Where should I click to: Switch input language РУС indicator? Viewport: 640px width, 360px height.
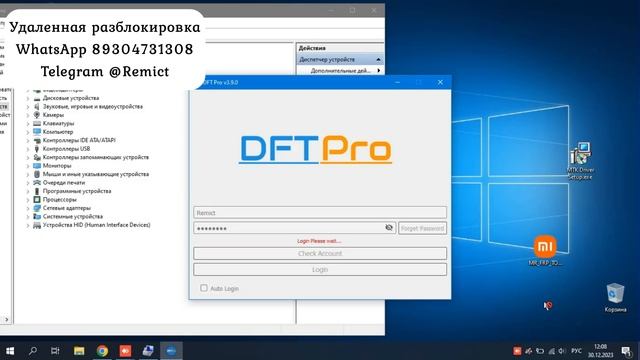tap(576, 351)
